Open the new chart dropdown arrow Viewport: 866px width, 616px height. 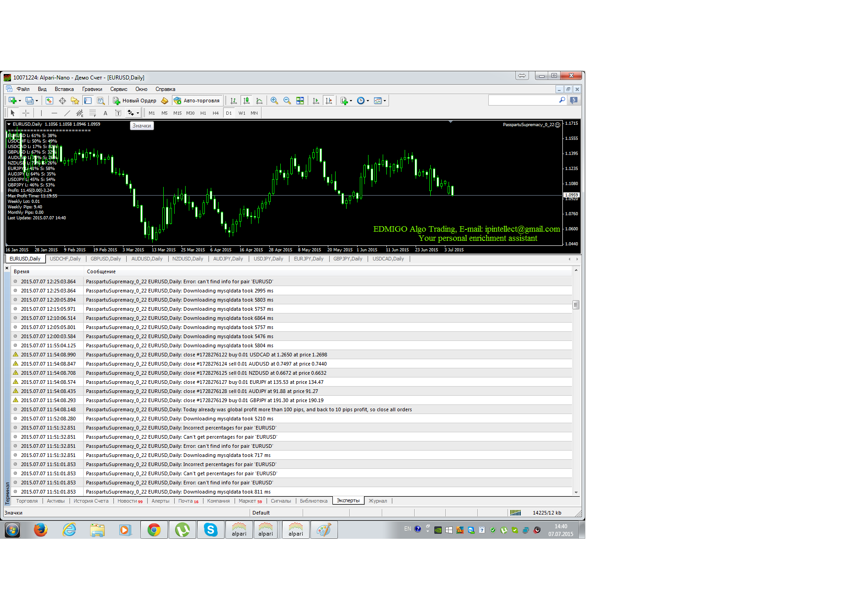[20, 101]
